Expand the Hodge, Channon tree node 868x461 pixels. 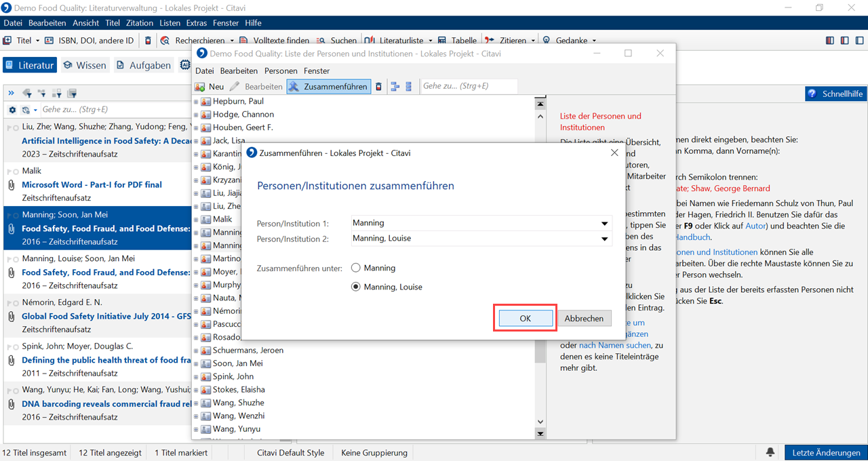point(197,115)
